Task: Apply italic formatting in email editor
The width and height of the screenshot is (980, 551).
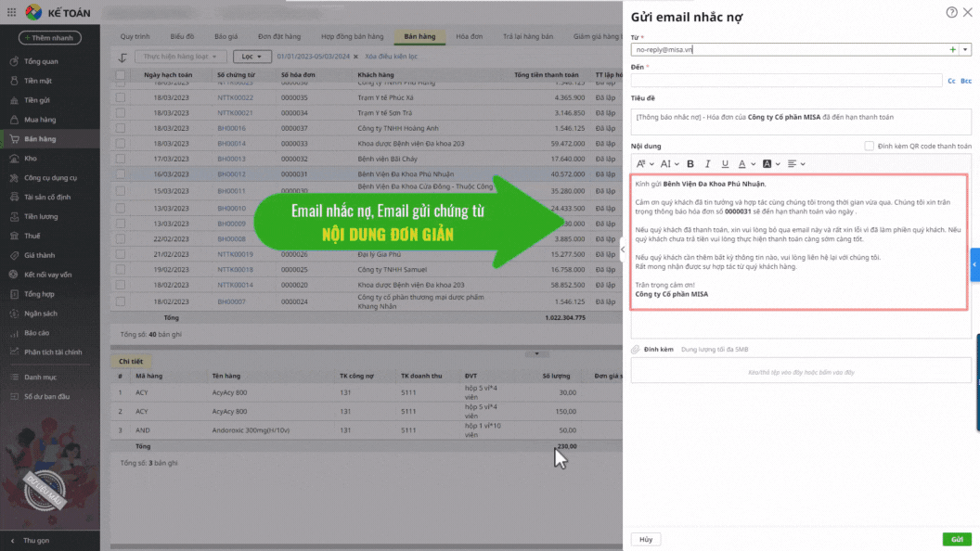Action: coord(707,163)
